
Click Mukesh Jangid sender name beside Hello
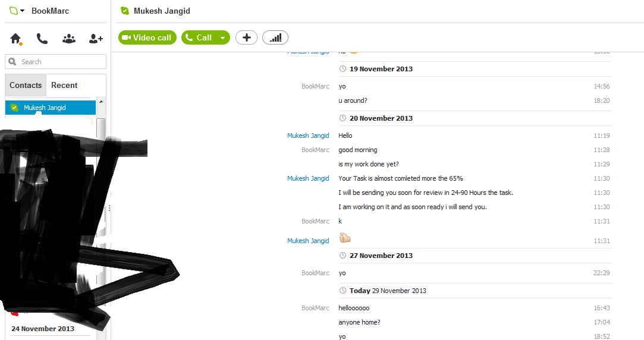pyautogui.click(x=308, y=136)
